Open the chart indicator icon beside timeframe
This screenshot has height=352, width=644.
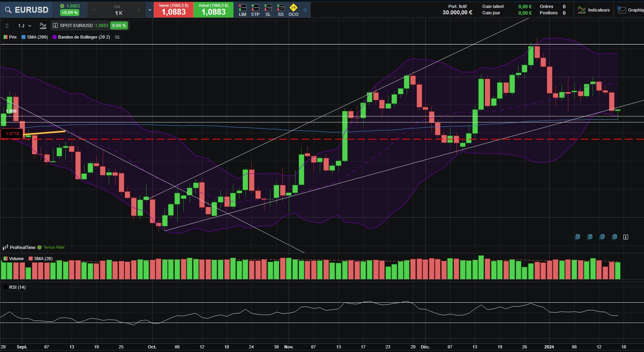(x=43, y=26)
